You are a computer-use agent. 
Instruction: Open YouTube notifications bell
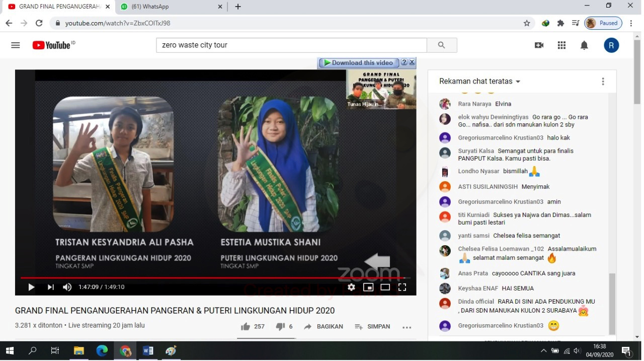tap(584, 45)
